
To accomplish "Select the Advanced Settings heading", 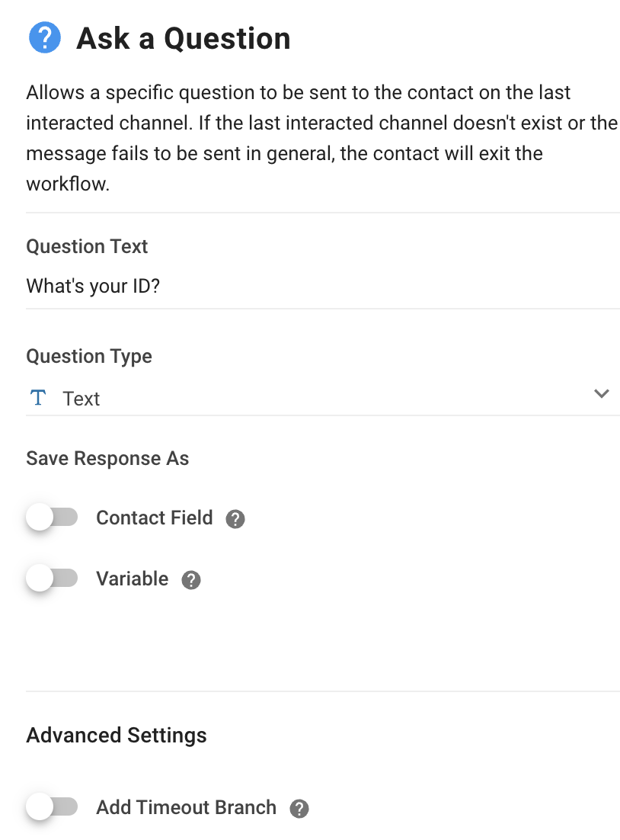I will click(117, 736).
